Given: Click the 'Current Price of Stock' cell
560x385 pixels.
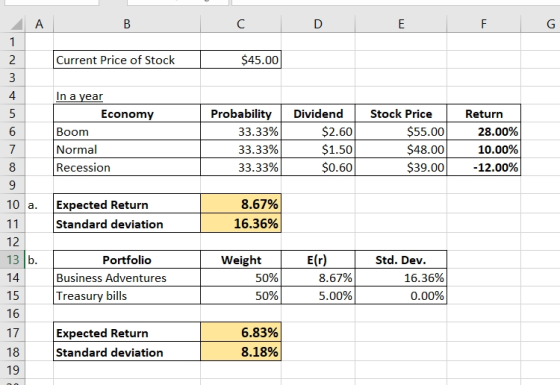Looking at the screenshot, I should (x=127, y=60).
